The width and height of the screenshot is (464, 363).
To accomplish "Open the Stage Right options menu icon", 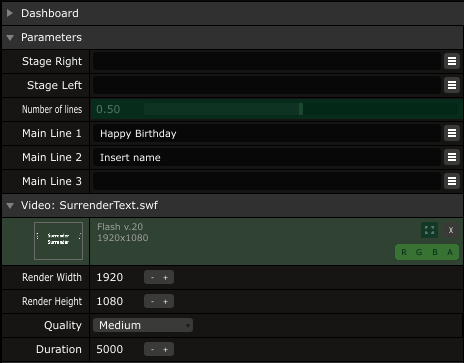I will tap(452, 61).
